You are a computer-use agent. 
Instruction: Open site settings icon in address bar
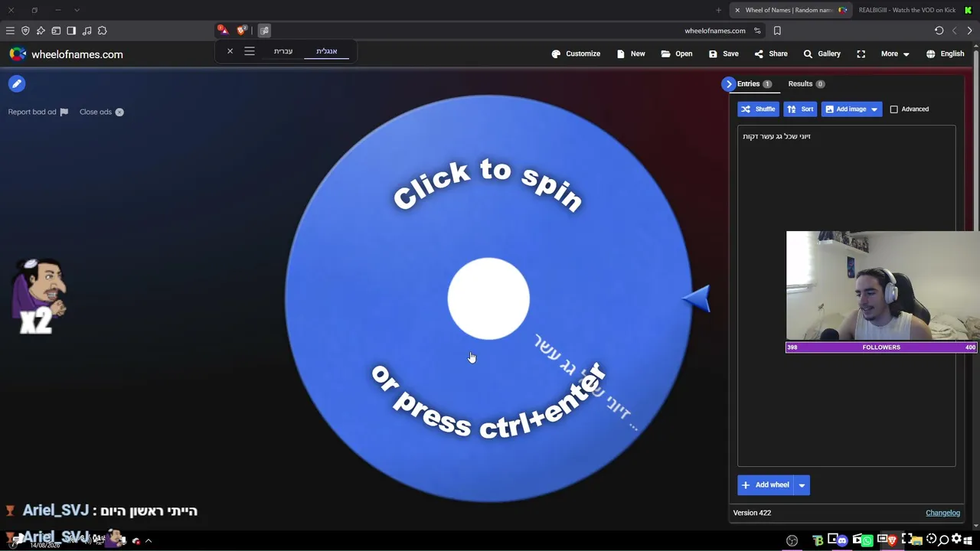(757, 31)
